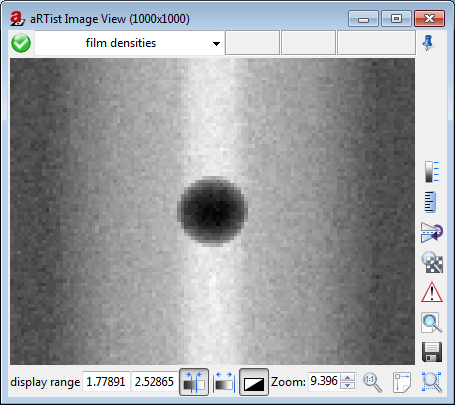Maximize the aRTist Image View window
The image size is (455, 405).
coord(396,19)
